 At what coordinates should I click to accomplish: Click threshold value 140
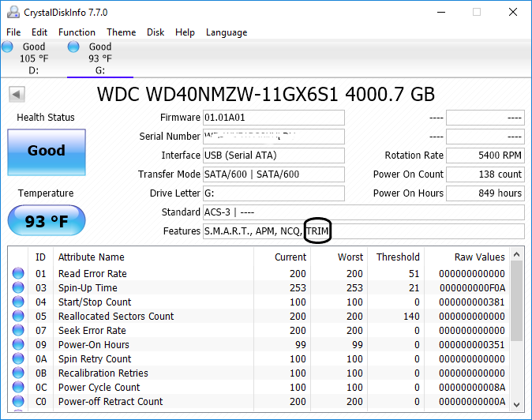411,317
